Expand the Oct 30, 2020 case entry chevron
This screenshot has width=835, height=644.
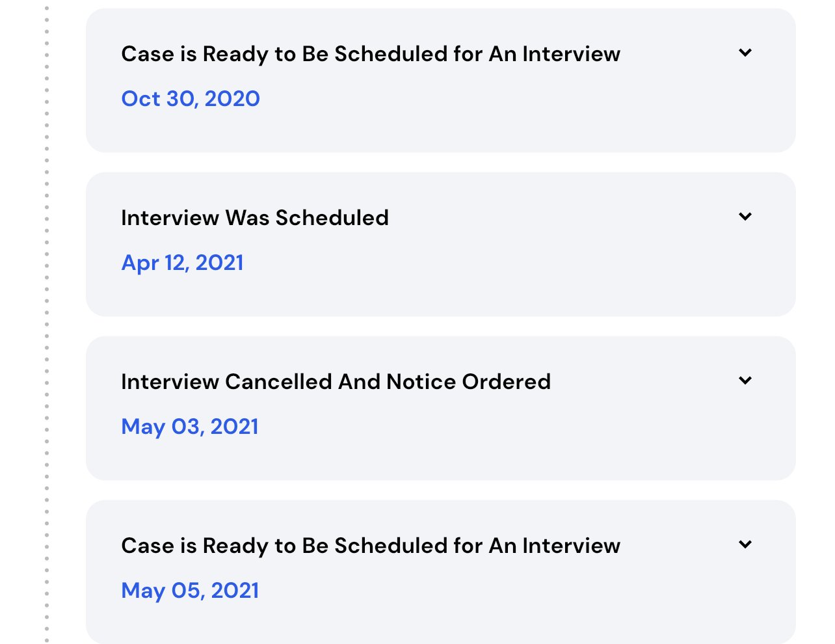coord(745,53)
